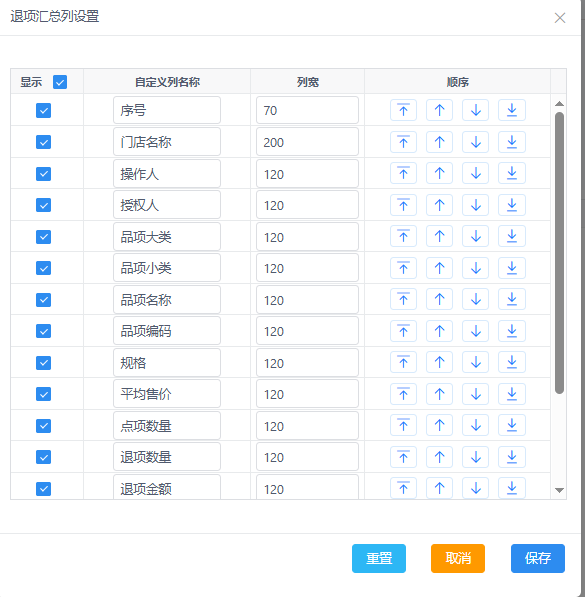585x597 pixels.
Task: Toggle display checkbox for 点项数量
Action: point(43,426)
